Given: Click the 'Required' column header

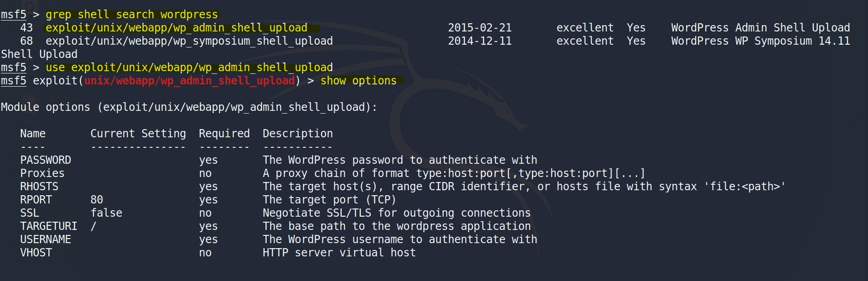Looking at the screenshot, I should [x=224, y=134].
